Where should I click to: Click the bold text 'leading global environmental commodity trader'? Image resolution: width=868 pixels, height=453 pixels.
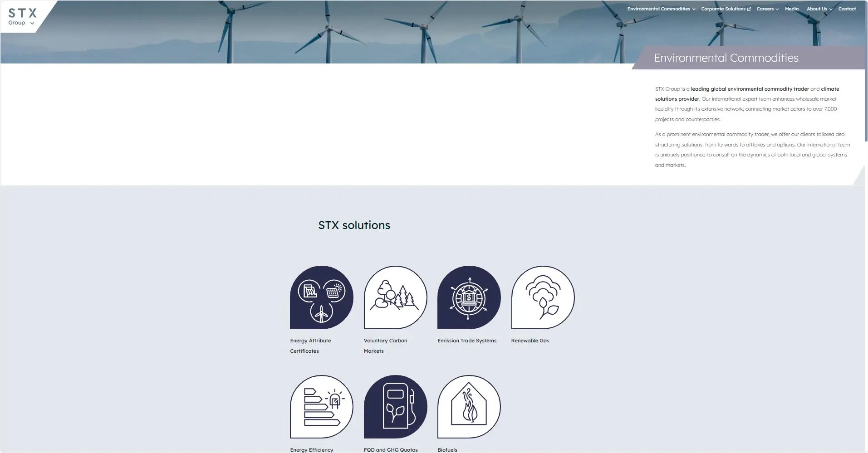click(750, 89)
